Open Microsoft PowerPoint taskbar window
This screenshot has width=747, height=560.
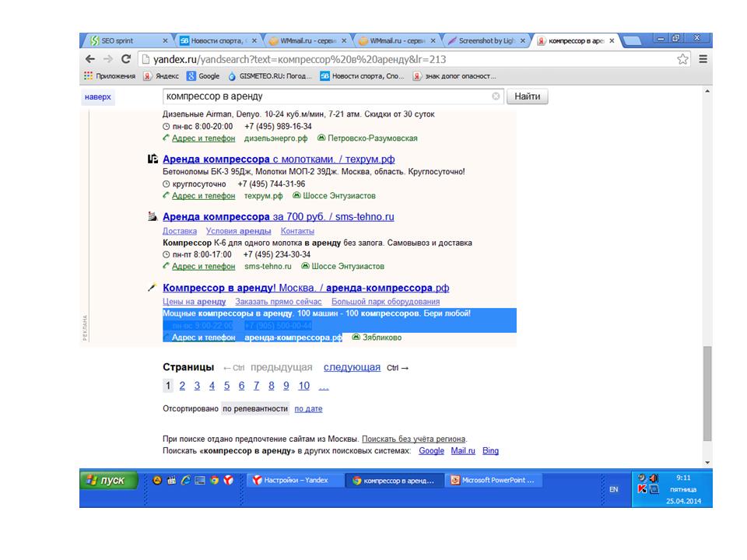[x=493, y=480]
